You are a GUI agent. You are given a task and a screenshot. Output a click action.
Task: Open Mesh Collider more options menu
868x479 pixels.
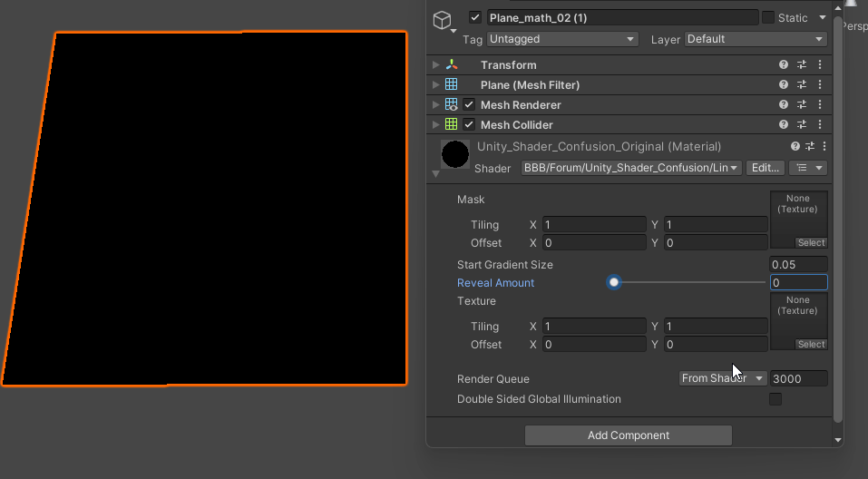[820, 125]
